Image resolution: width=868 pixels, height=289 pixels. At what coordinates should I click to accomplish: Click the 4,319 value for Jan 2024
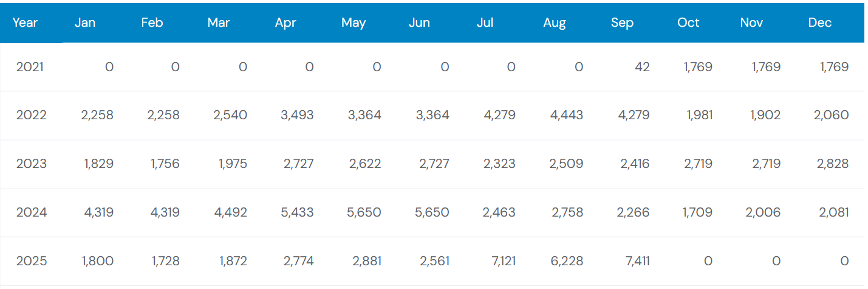tap(97, 212)
